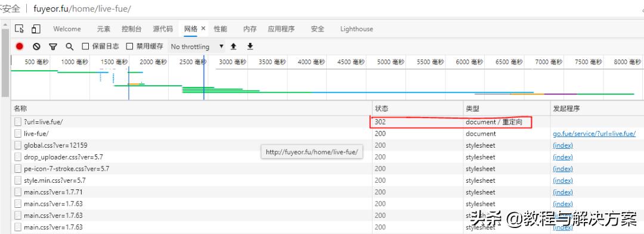Click the import HAR upload arrow

click(x=234, y=46)
